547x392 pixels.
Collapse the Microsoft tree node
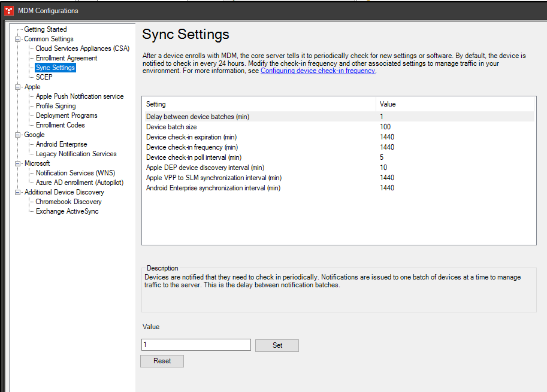[x=18, y=163]
